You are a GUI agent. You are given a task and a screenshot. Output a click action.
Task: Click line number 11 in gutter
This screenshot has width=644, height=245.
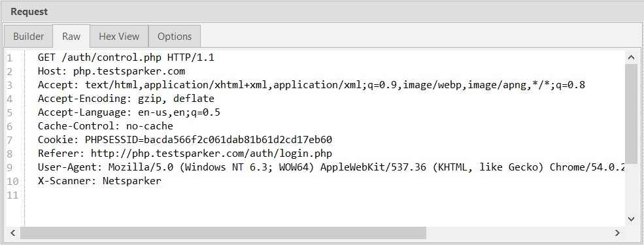[x=13, y=195]
